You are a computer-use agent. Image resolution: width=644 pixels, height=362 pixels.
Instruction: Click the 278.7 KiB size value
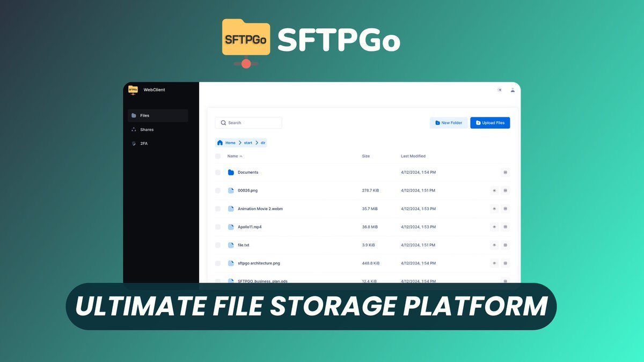370,190
